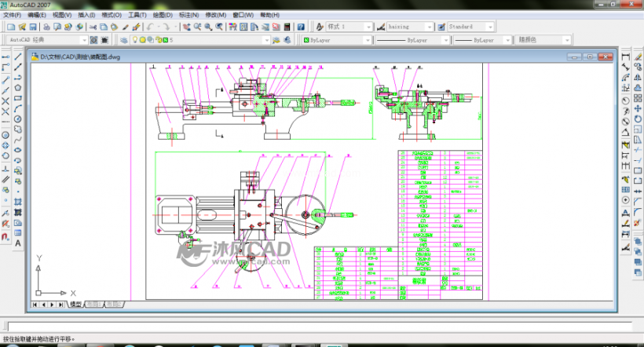Screen dimensions: 644x347
Task: Select the Line draw tool
Action: (x=18, y=57)
